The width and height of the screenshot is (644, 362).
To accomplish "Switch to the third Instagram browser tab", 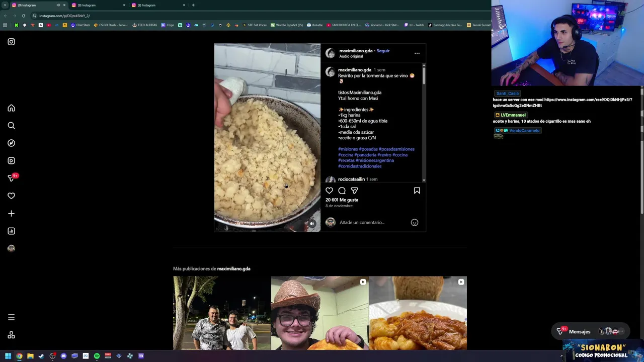I will (158, 5).
